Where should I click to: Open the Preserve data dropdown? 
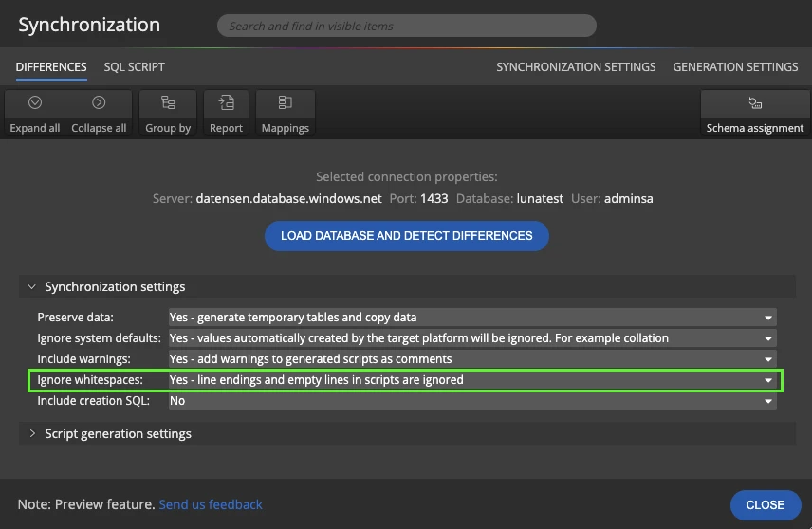(472, 318)
